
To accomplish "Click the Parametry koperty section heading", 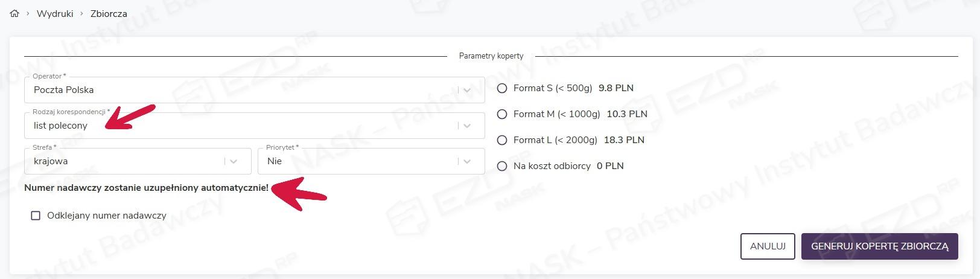I will (491, 56).
